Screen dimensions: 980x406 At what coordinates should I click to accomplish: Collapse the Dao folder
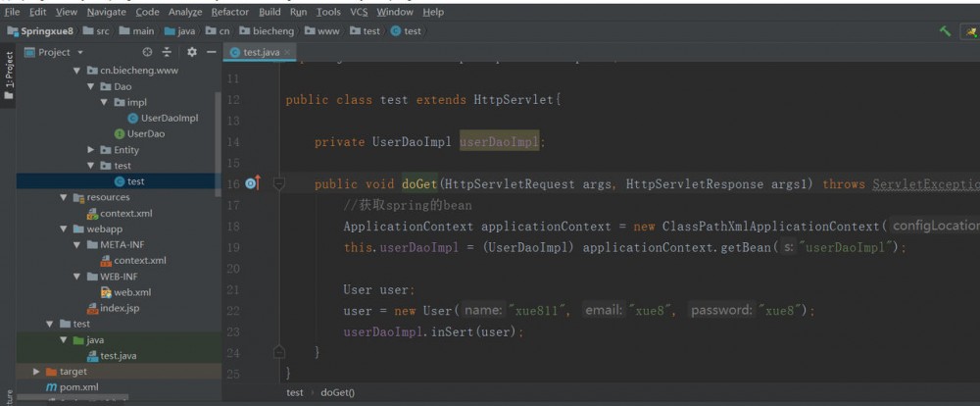91,86
